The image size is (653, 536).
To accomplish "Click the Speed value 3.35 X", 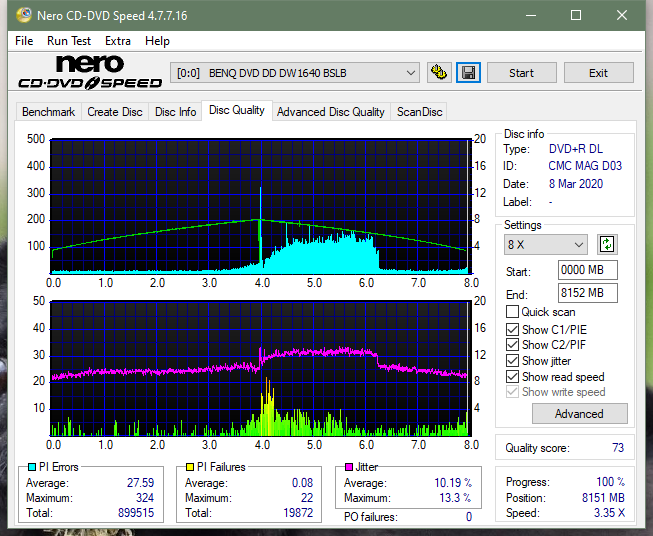I will (x=610, y=513).
